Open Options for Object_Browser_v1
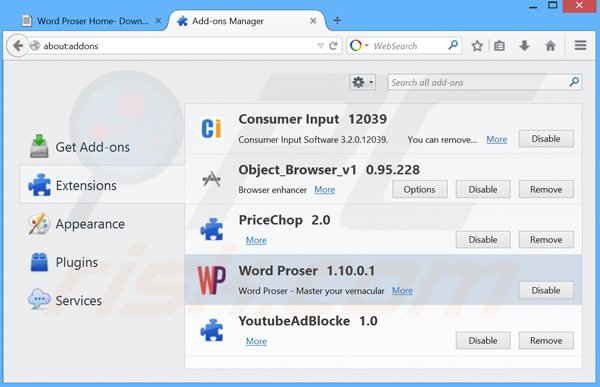 419,189
